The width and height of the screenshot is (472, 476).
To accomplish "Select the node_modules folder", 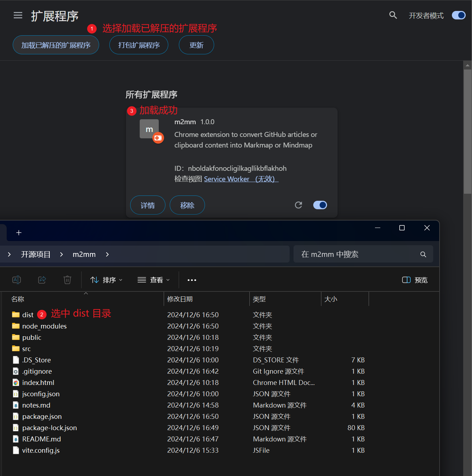I will click(x=44, y=326).
